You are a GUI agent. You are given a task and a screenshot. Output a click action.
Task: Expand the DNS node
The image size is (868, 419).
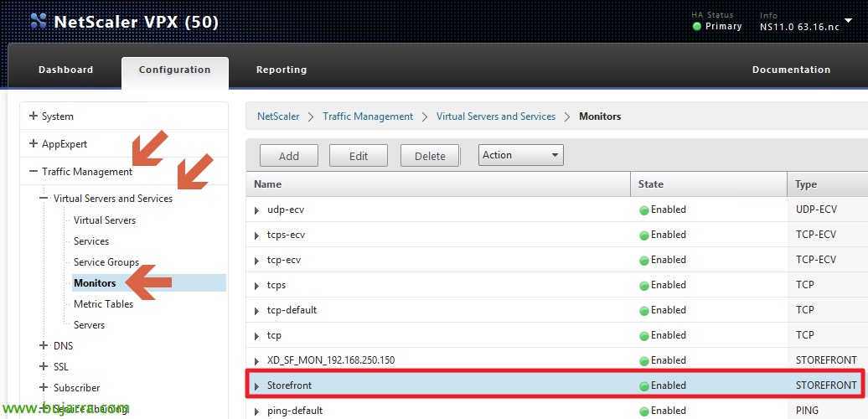pyautogui.click(x=44, y=345)
